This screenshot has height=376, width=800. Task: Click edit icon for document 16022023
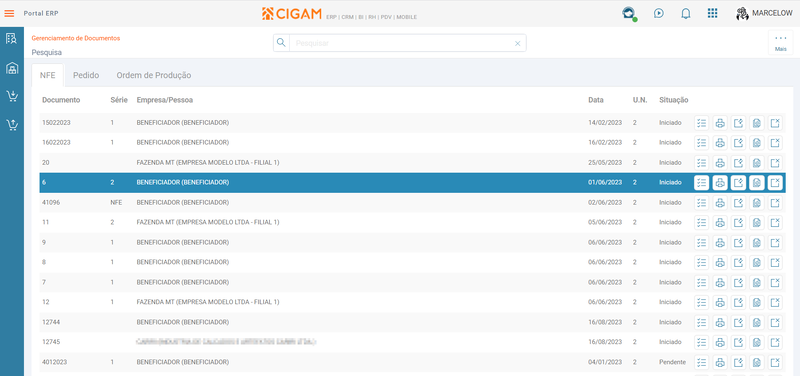coord(738,143)
